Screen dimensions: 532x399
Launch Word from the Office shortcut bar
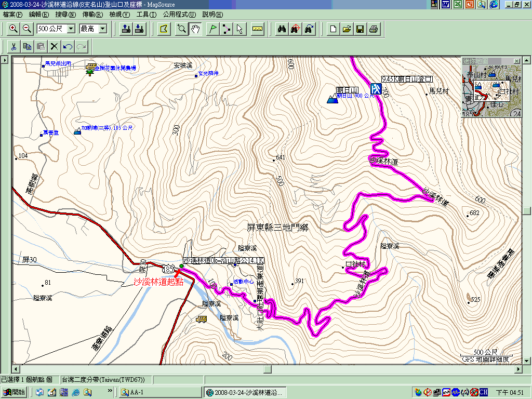click(x=446, y=4)
